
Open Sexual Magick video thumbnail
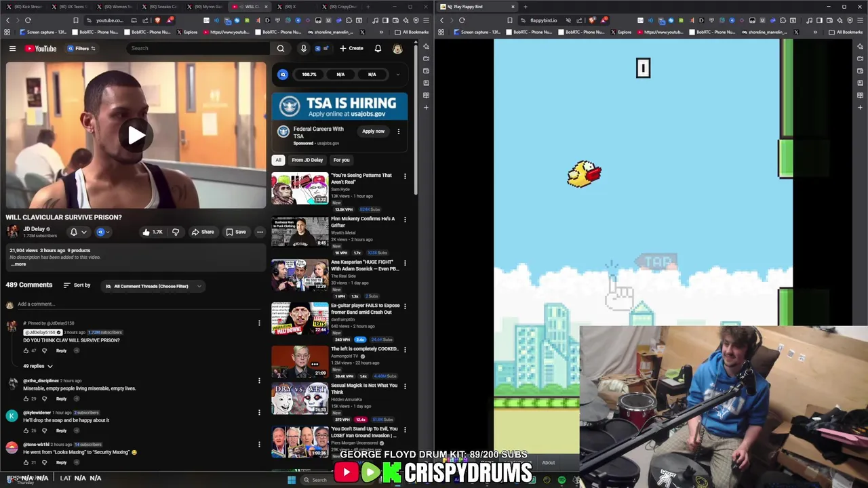[x=300, y=397]
